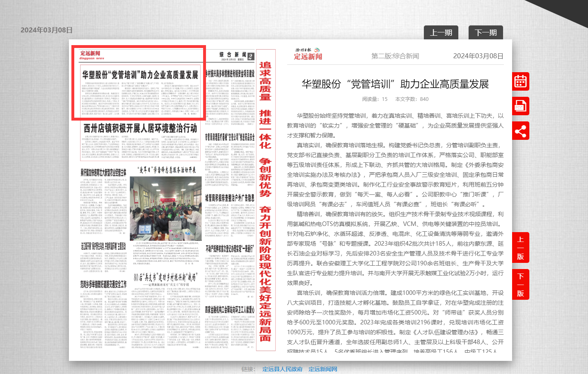Go to previous issue with 上一期
This screenshot has height=374, width=588.
click(441, 33)
